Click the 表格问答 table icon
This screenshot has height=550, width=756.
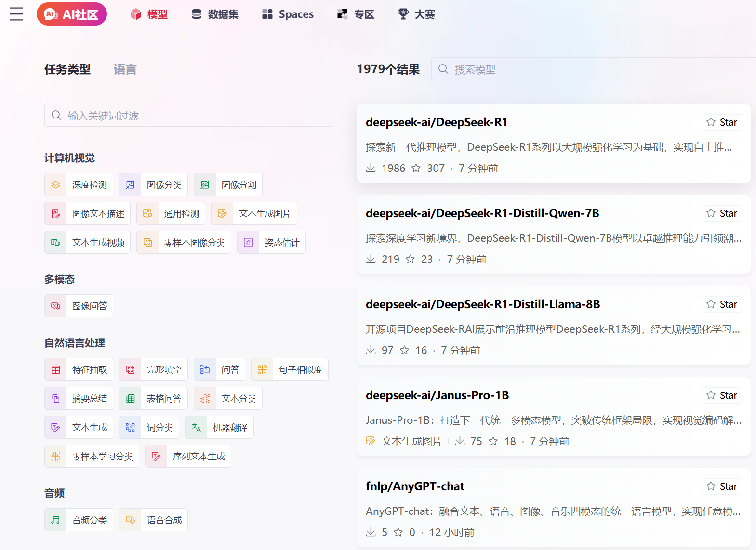tap(131, 399)
